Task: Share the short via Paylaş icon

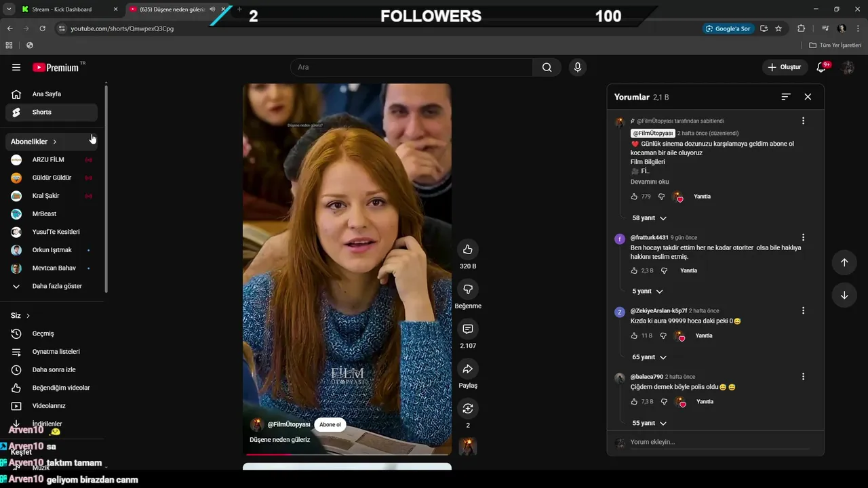Action: [x=468, y=369]
